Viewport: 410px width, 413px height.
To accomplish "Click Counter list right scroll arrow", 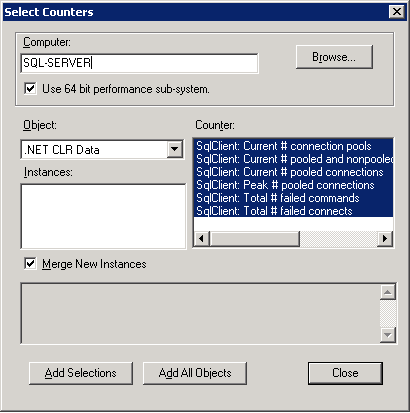I will [385, 239].
